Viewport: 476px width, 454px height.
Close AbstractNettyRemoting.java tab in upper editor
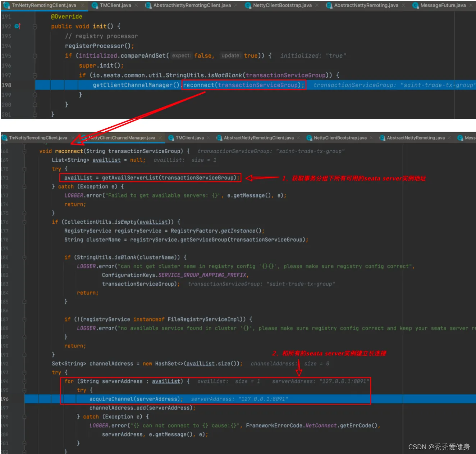(403, 5)
